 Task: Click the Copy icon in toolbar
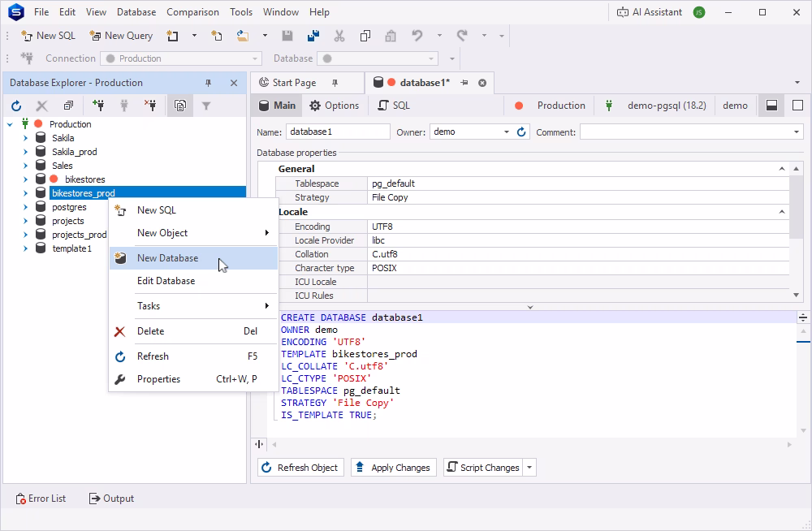(x=365, y=36)
